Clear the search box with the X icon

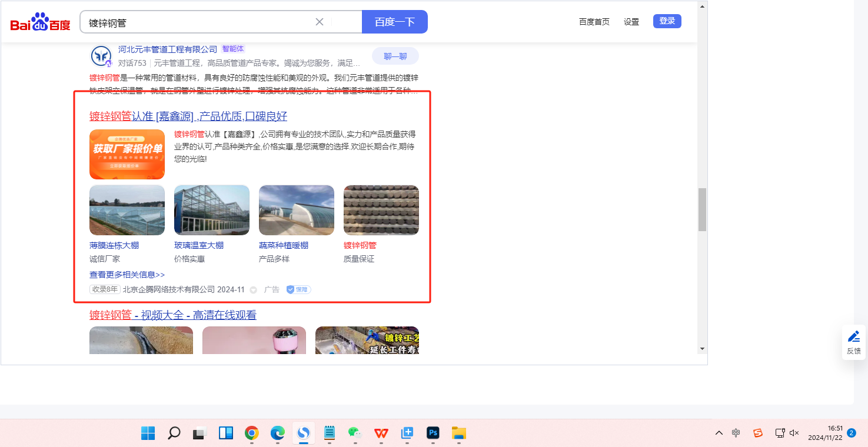click(x=320, y=22)
